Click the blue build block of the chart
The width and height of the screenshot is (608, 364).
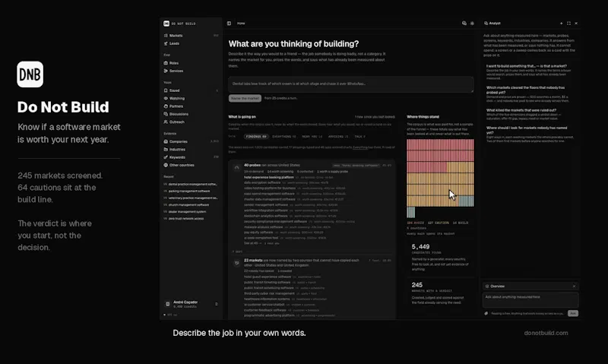[x=466, y=201]
